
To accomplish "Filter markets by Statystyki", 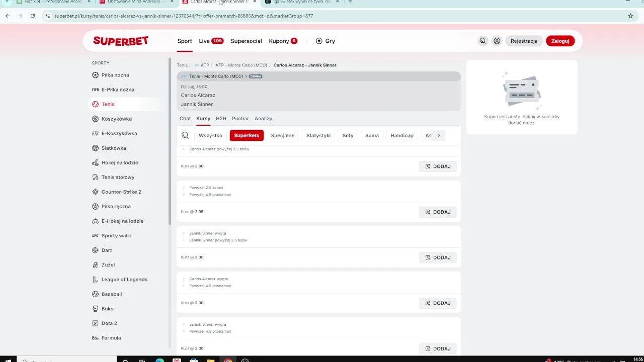I will (x=318, y=135).
